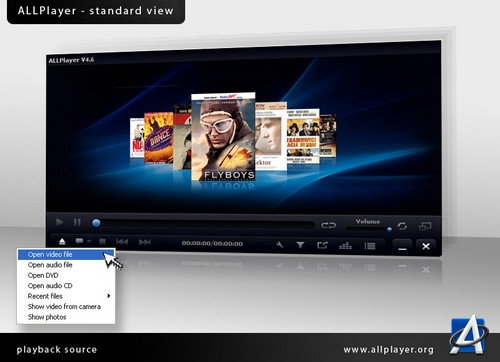Select the cover showing a face left of Flyboys
500x362 pixels.
pyautogui.click(x=182, y=138)
